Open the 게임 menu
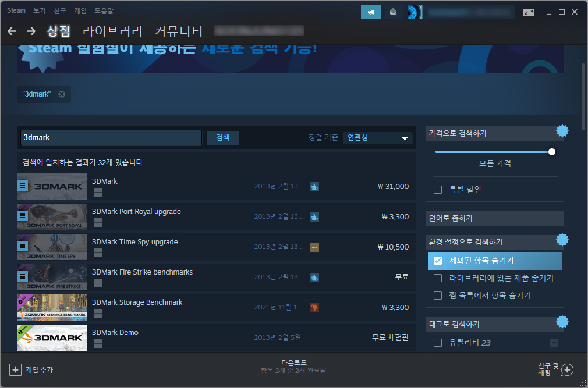Screen dimensions: 588x388 click(x=80, y=11)
